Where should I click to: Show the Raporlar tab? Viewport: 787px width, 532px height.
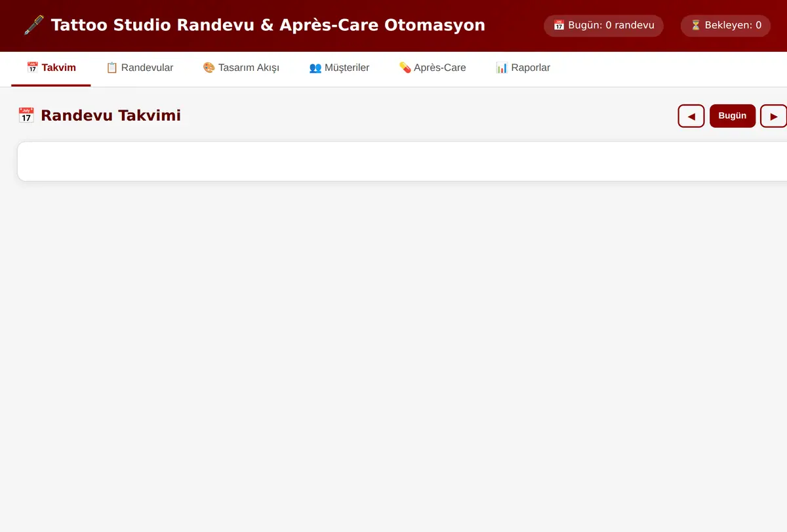point(523,68)
